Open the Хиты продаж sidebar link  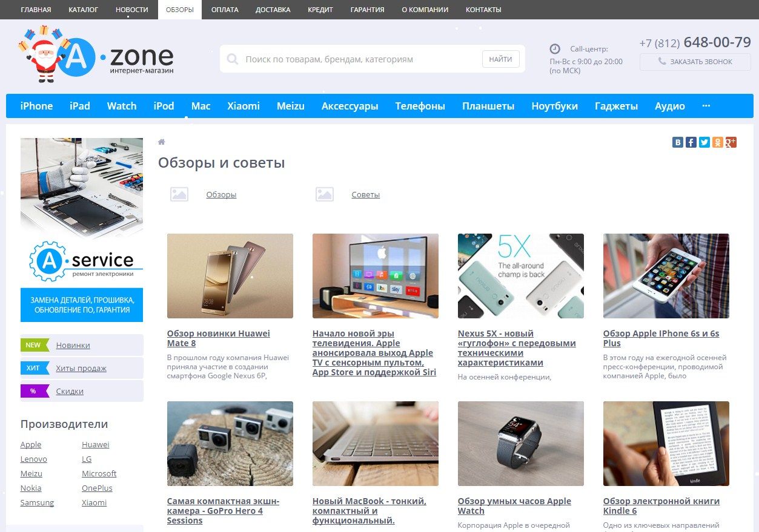[x=81, y=368]
